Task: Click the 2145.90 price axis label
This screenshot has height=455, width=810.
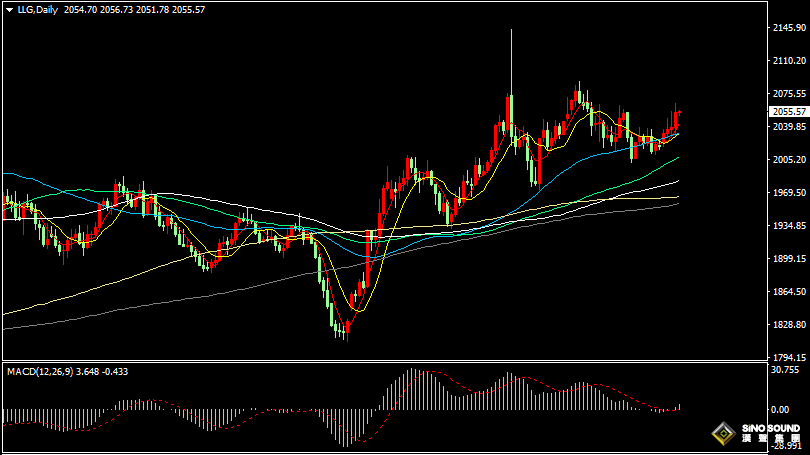Action: click(x=790, y=28)
